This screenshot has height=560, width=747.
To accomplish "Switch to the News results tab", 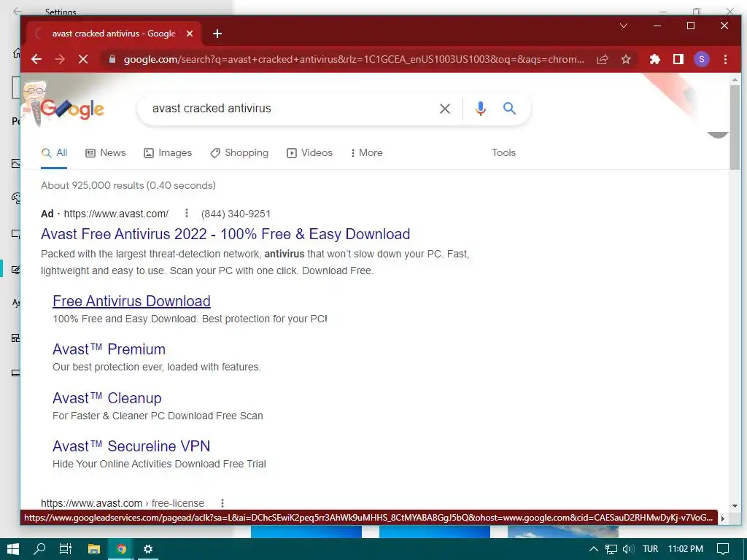I will (x=105, y=153).
